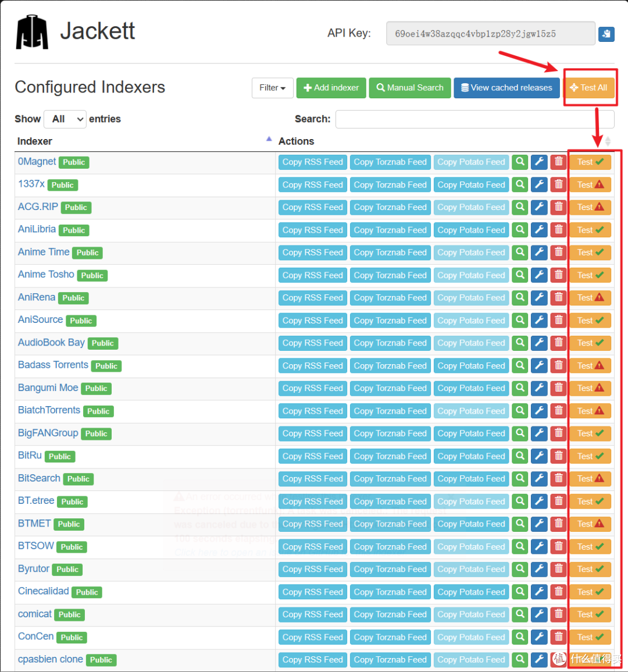628x672 pixels.
Task: Open the Anime Tosho indexer link
Action: 46,274
